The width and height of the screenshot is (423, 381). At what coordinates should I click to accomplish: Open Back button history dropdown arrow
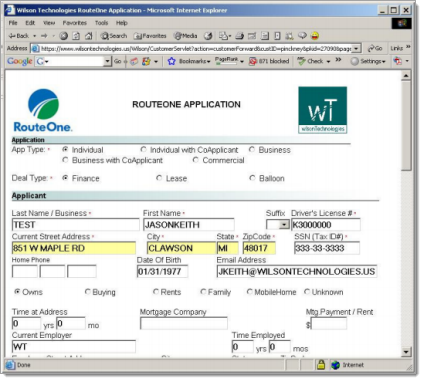point(34,36)
